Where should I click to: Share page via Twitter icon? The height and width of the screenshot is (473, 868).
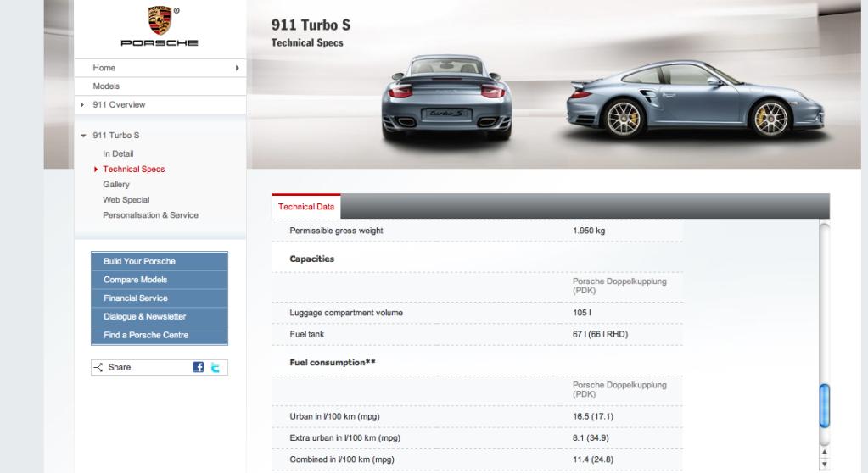click(216, 367)
